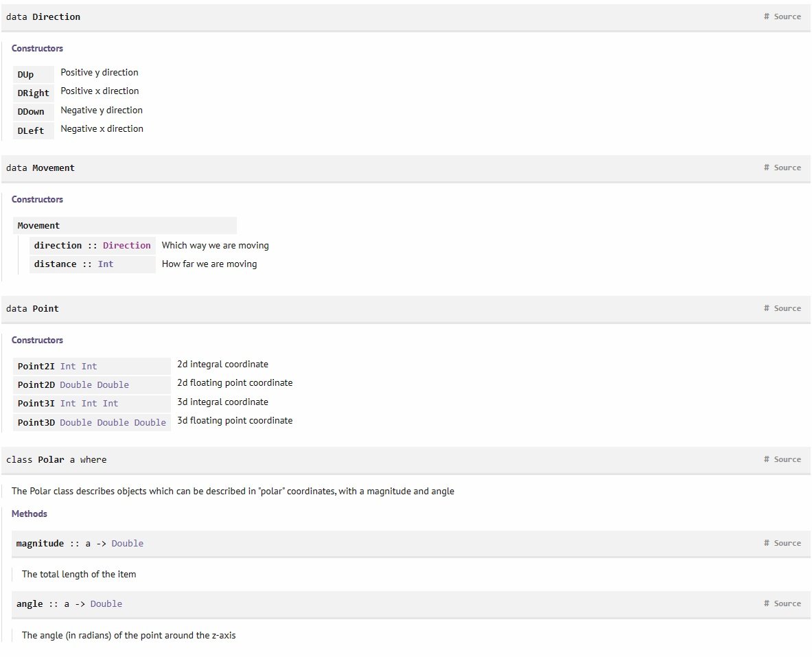Click the anchor icon next to data Movement
The image size is (812, 657).
[765, 168]
